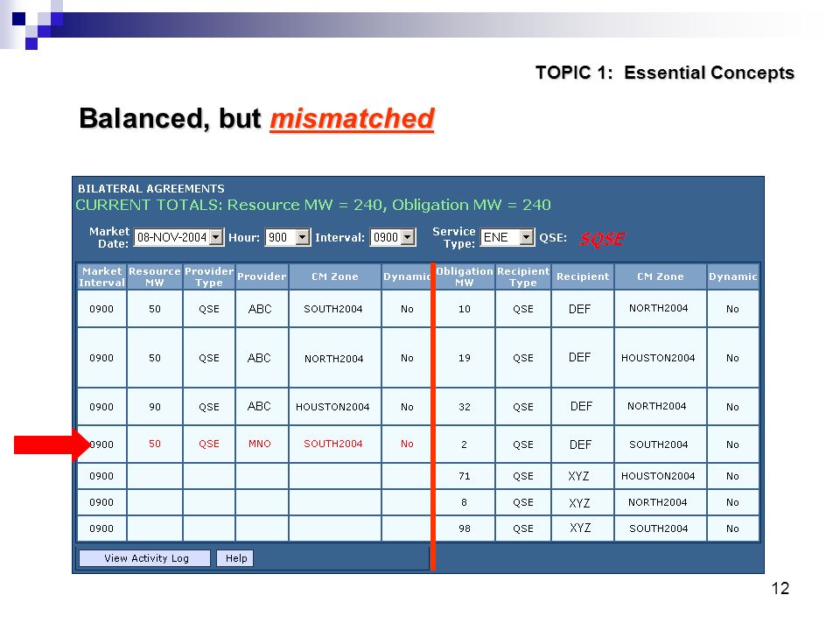Click the Resource MW column header

point(154,276)
